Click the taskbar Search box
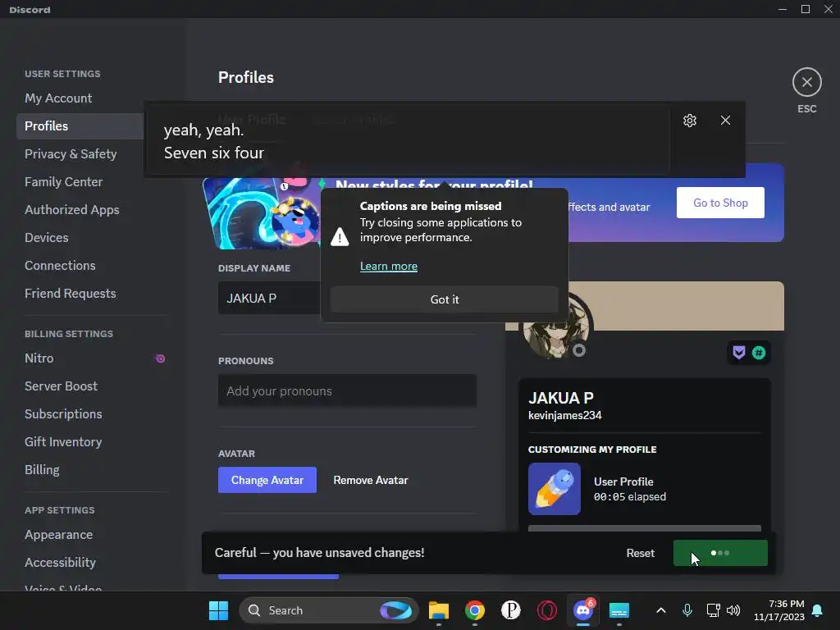This screenshot has height=630, width=840. (328, 610)
